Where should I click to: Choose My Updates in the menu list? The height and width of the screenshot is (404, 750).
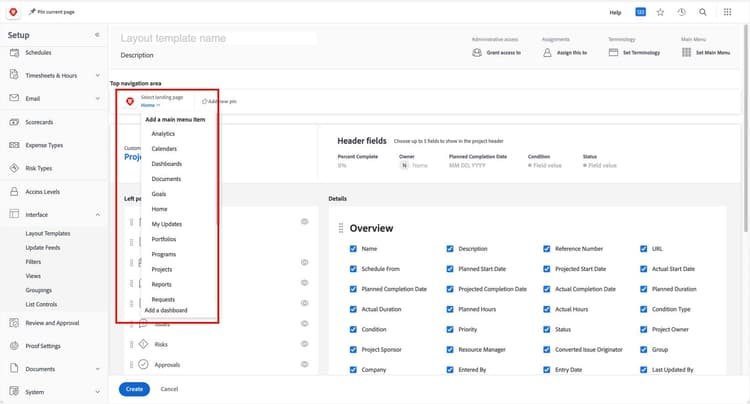point(166,224)
